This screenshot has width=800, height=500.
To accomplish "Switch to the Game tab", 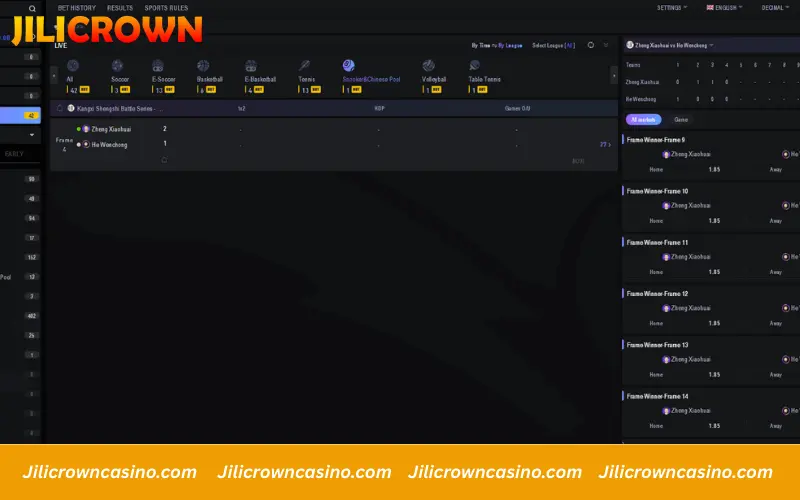I will coord(681,119).
